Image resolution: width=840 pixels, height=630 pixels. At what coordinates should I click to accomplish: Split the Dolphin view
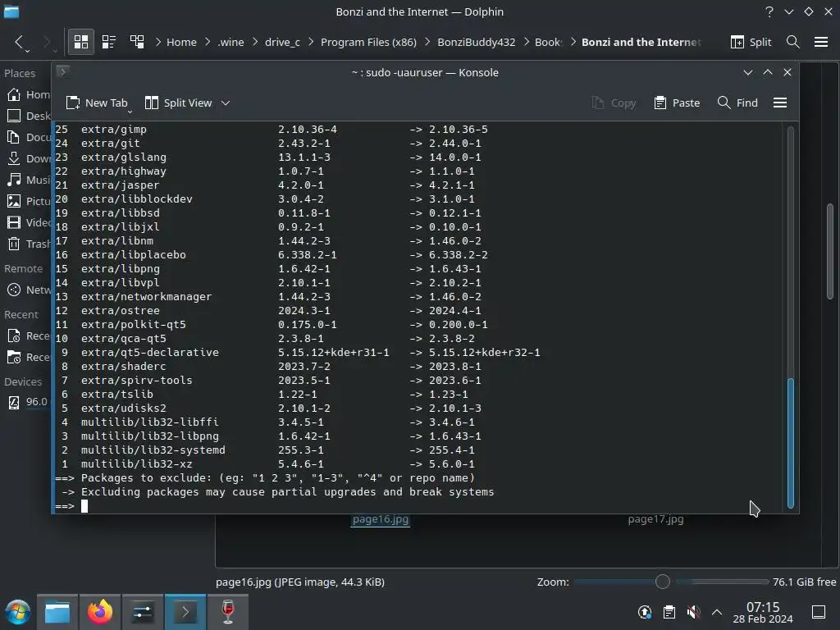751,42
